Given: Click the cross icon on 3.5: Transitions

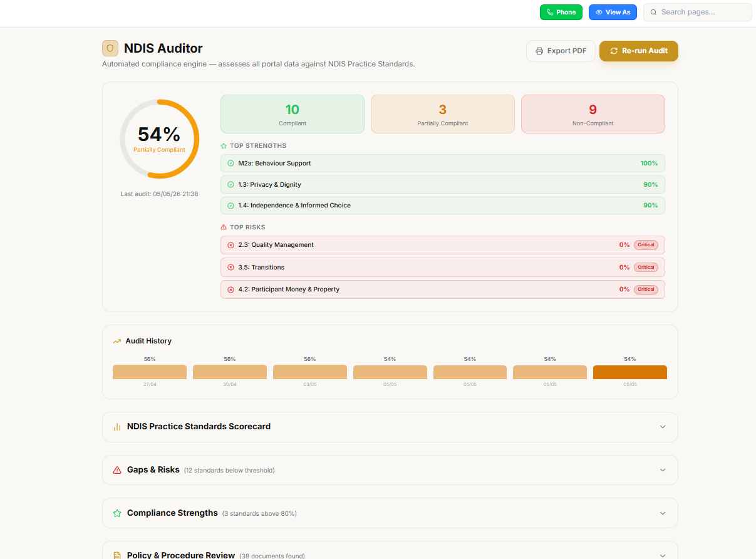Looking at the screenshot, I should (230, 268).
